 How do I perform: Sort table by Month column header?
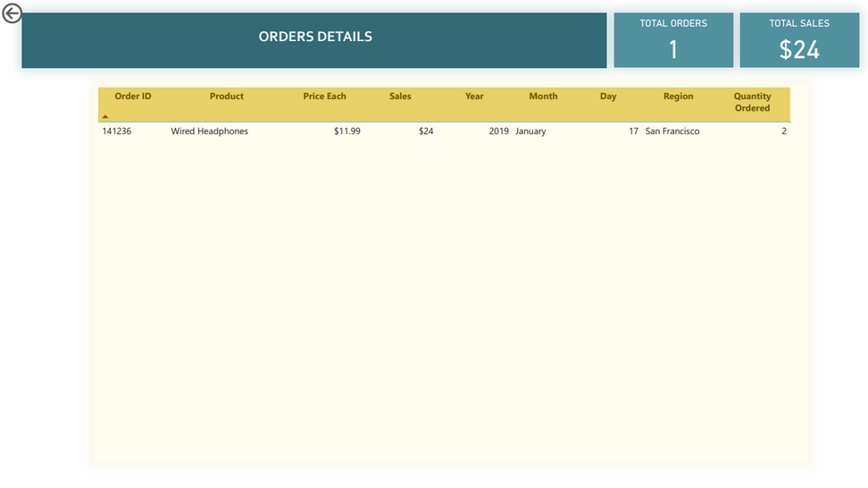(x=543, y=97)
